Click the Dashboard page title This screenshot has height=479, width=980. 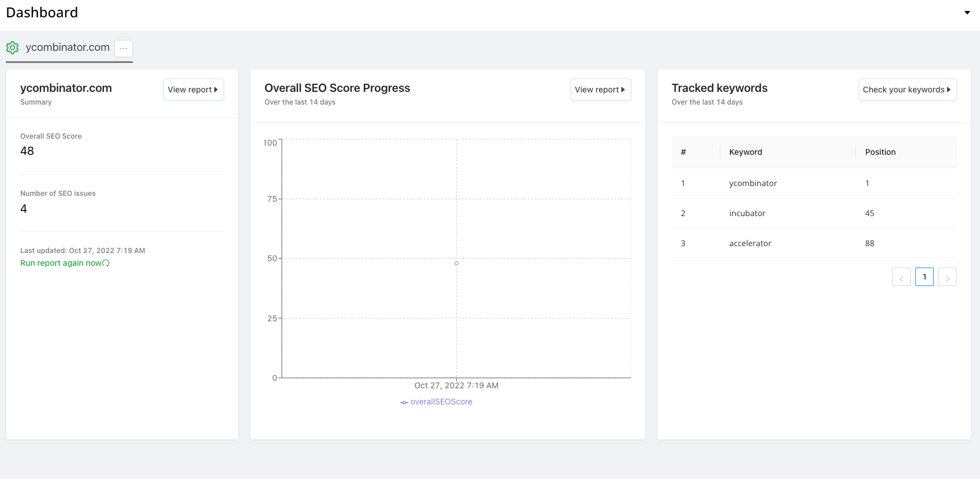[x=42, y=13]
